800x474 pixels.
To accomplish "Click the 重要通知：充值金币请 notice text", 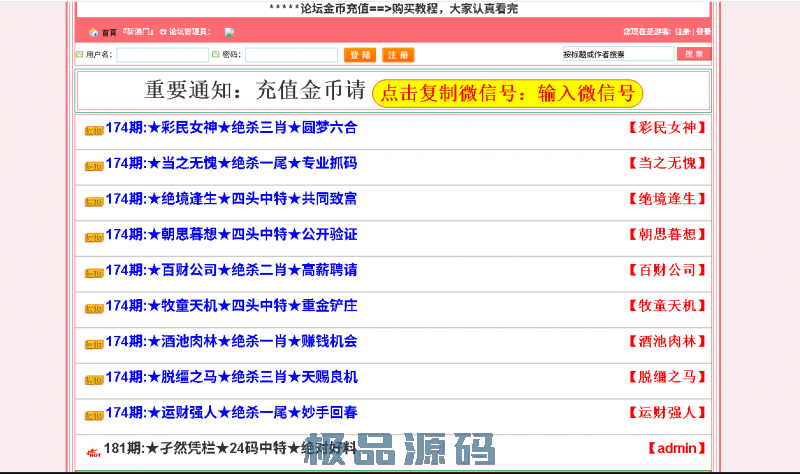I will 255,90.
